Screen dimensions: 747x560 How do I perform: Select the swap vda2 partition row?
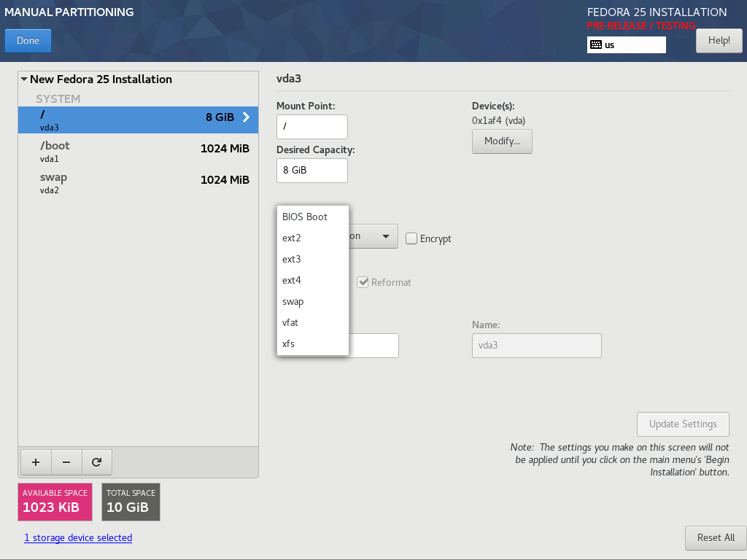pos(138,183)
